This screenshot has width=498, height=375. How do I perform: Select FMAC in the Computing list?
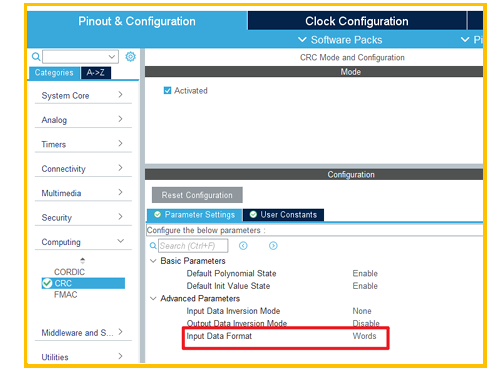click(x=66, y=295)
